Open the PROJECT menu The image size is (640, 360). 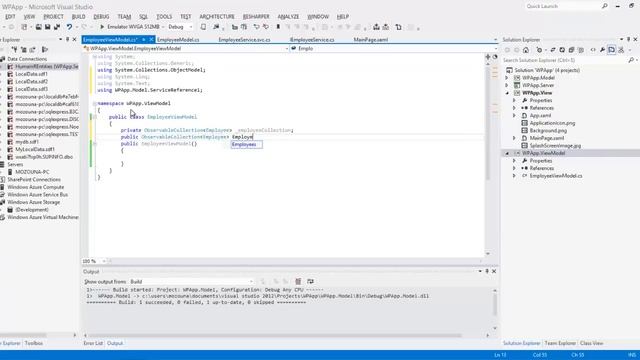pyautogui.click(x=53, y=16)
